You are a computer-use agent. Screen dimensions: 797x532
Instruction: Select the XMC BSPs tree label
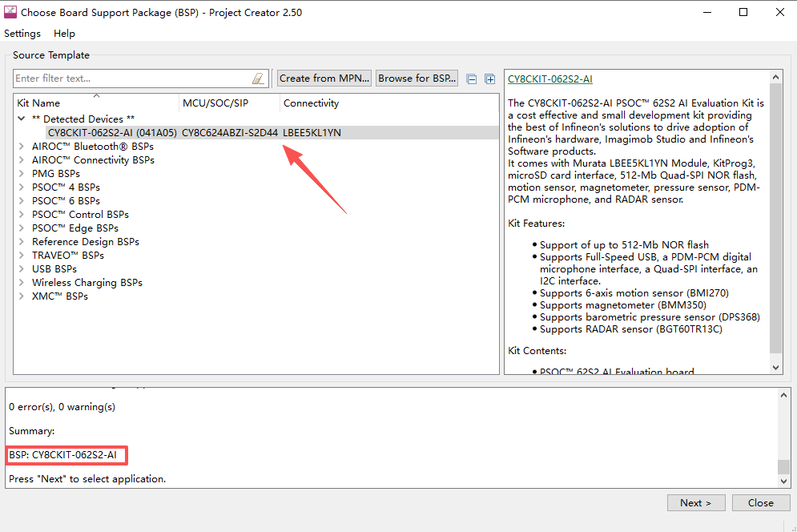[60, 296]
